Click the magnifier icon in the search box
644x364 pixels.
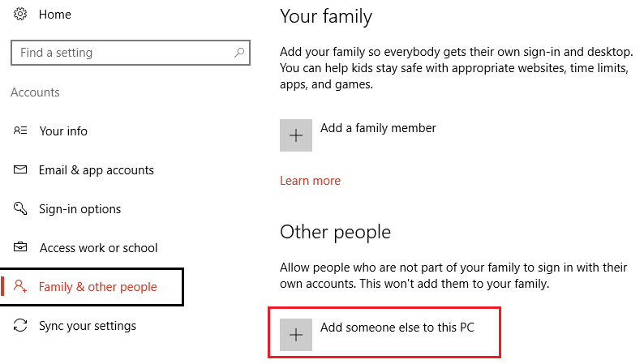point(238,53)
